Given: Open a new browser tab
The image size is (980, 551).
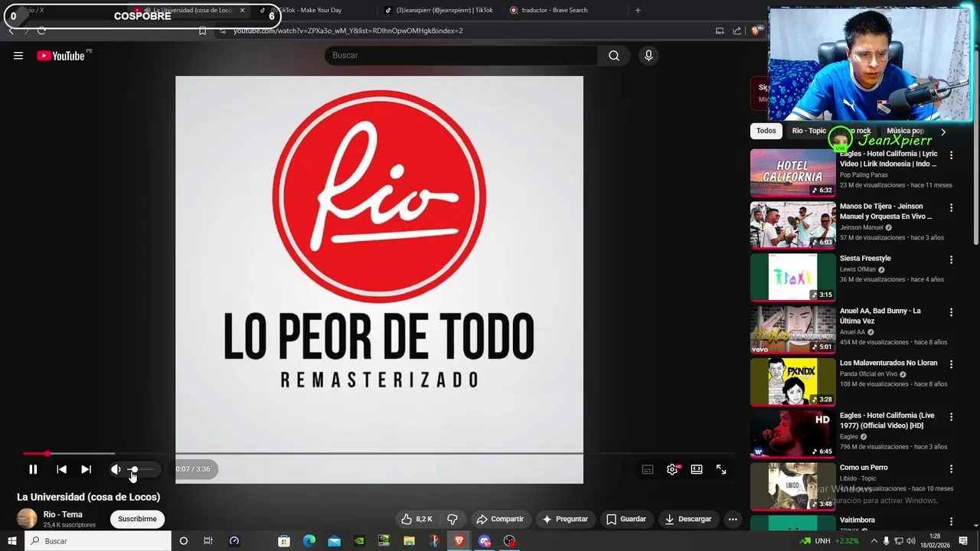Looking at the screenshot, I should (638, 10).
